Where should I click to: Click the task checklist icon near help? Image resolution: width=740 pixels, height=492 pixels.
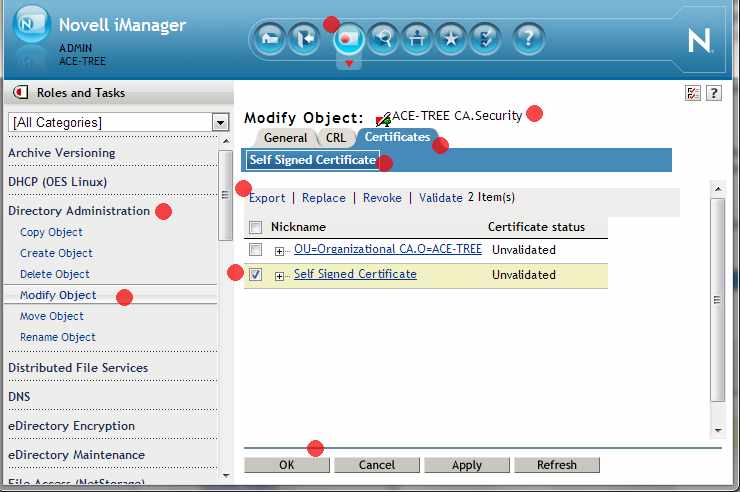[692, 93]
